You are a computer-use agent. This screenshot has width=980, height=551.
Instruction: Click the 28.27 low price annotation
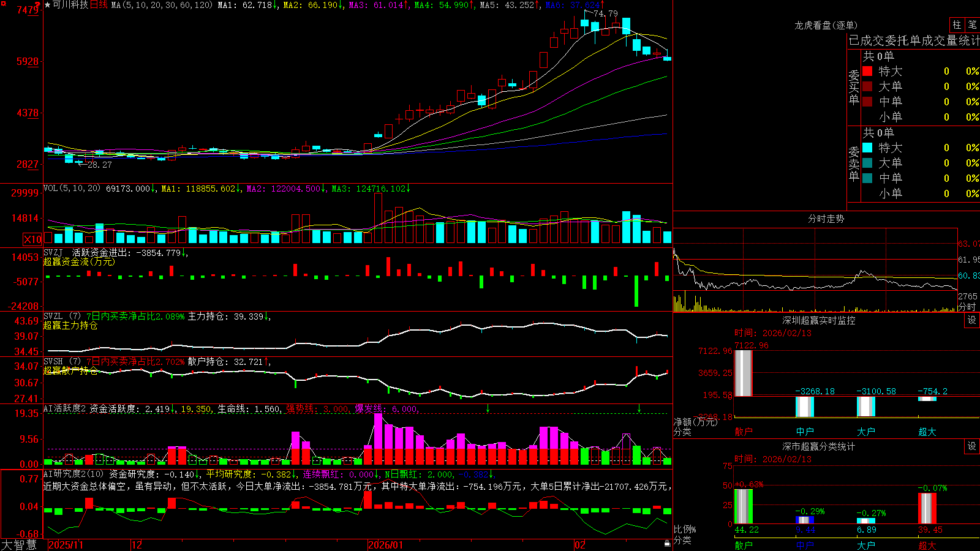tap(100, 165)
